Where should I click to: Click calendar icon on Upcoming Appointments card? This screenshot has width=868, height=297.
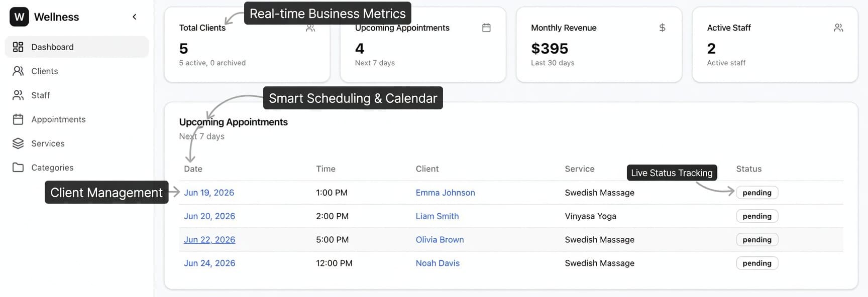486,28
